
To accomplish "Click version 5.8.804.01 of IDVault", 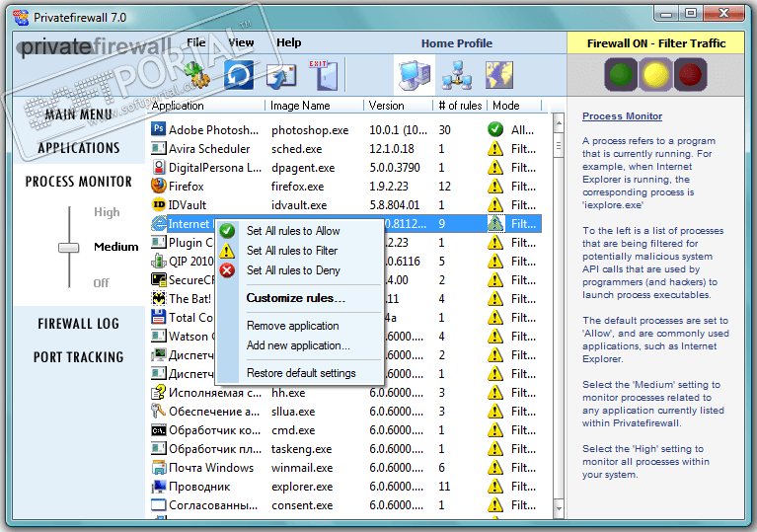I will pos(395,205).
